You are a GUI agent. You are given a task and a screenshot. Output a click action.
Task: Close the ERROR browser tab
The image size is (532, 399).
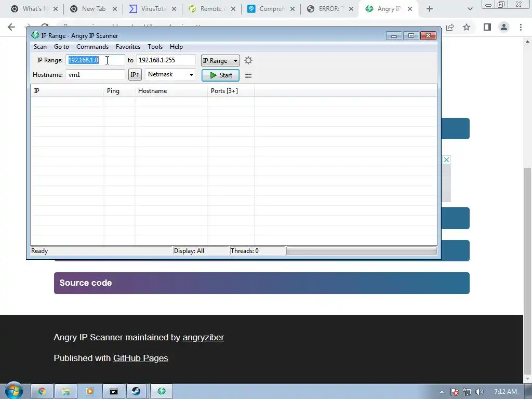[352, 9]
